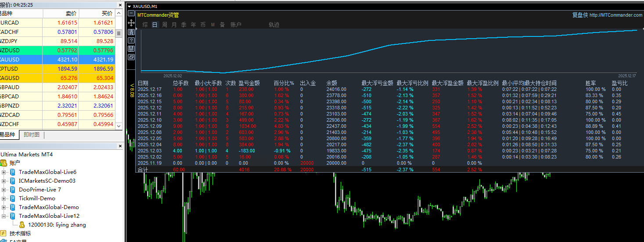Click the DooPrime-Live 7 server icon
This screenshot has height=242, width=644.
click(13, 189)
